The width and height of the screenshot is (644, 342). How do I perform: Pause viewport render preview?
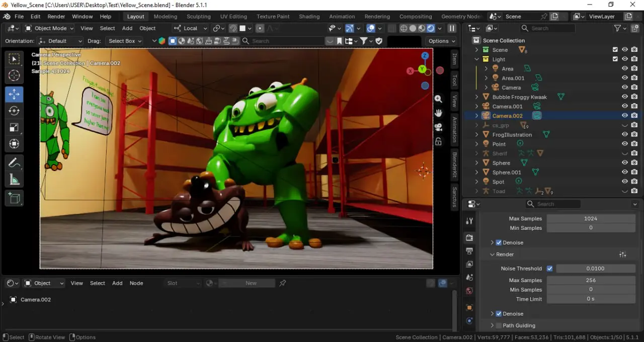tap(452, 28)
